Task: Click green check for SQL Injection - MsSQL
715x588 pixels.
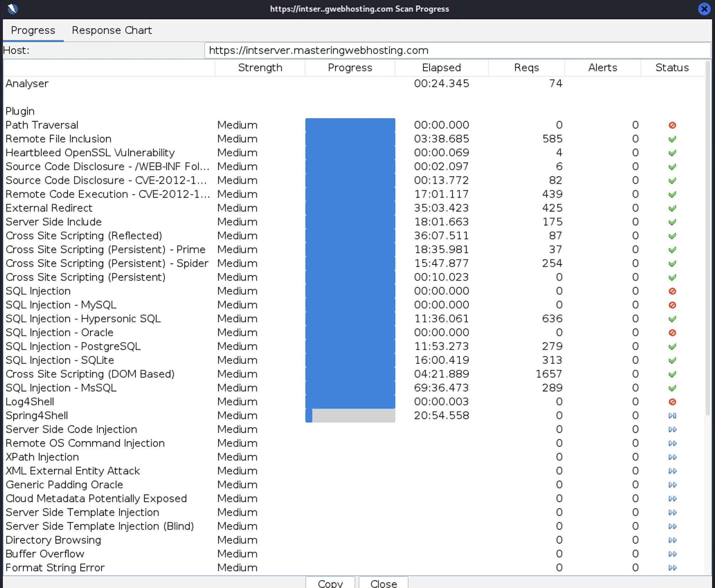Action: [x=672, y=388]
